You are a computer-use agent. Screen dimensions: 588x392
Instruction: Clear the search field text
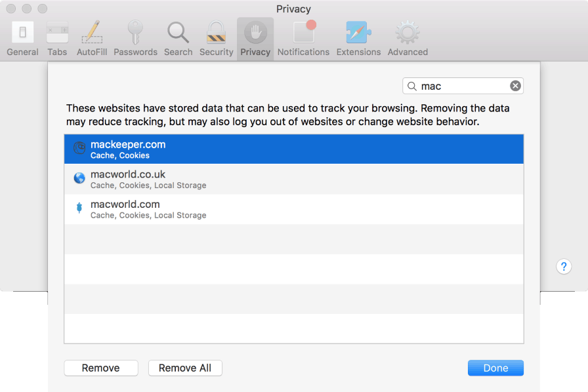point(516,85)
